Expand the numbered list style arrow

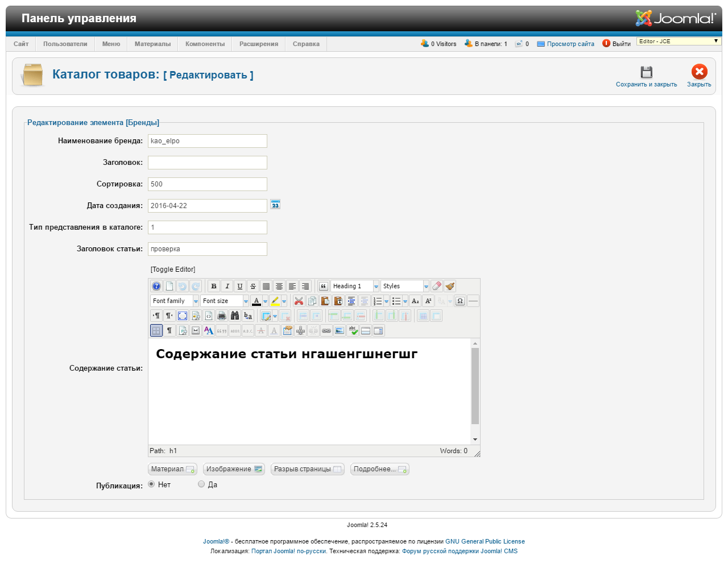[386, 301]
